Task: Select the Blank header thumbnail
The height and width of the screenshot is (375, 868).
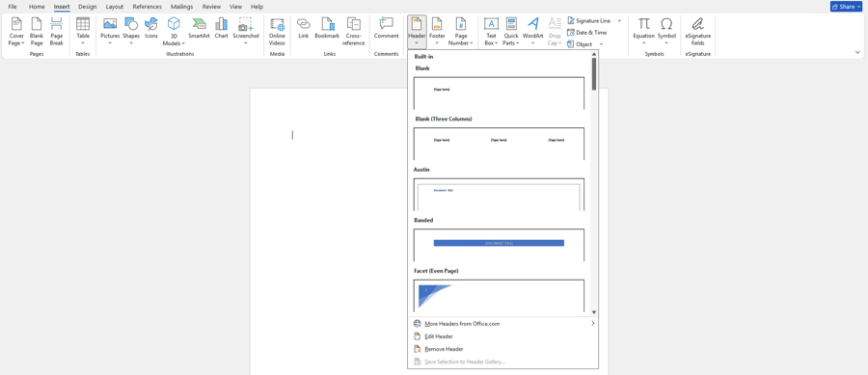Action: tap(499, 93)
